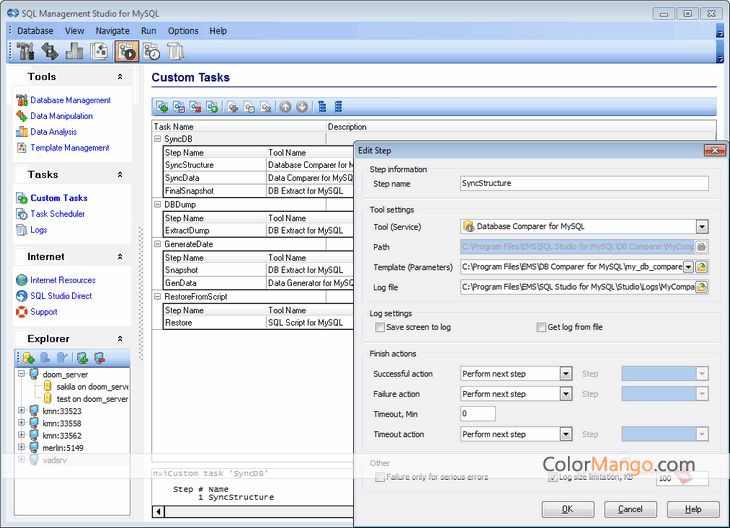This screenshot has height=528, width=730.
Task: Open the Successful action dropdown
Action: pos(566,374)
